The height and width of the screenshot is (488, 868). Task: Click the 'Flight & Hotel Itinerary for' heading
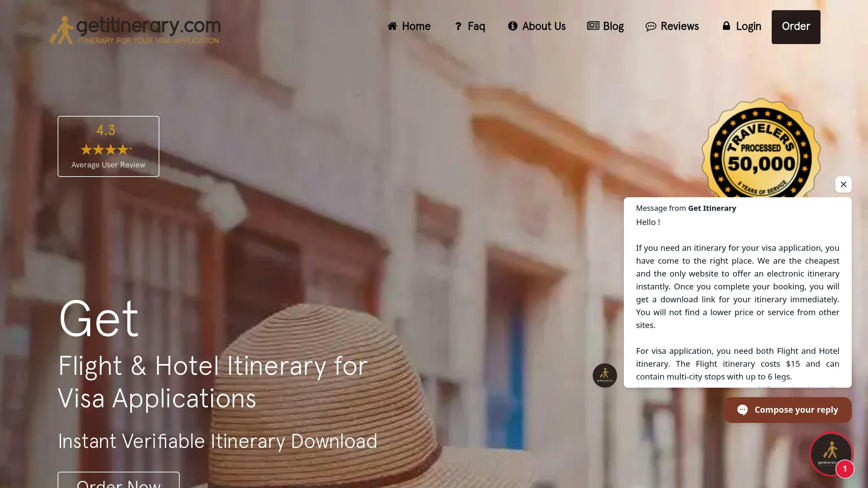213,366
